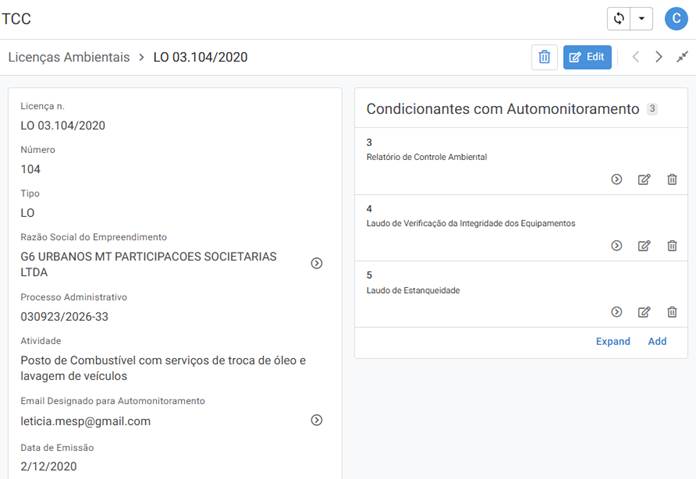
Task: Go to the next record arrow
Action: click(659, 57)
